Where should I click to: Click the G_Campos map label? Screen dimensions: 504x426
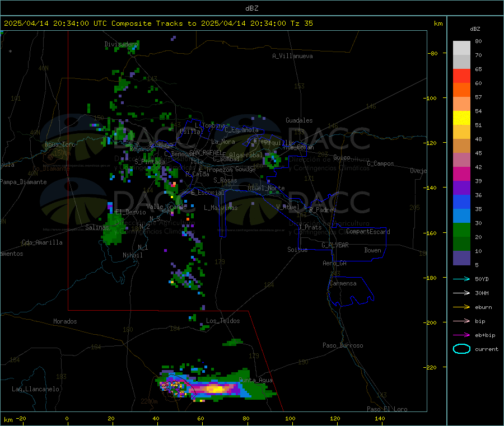(380, 163)
